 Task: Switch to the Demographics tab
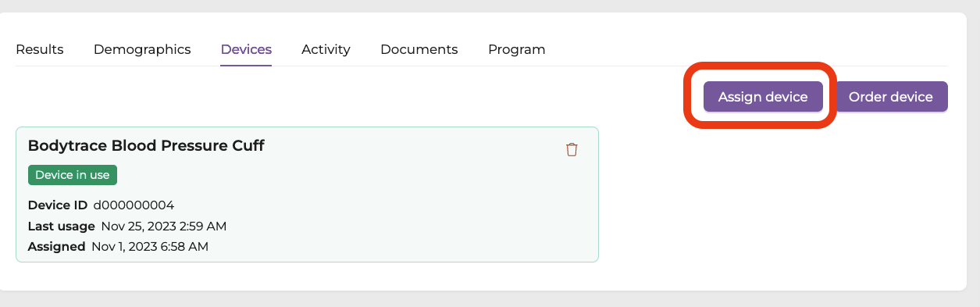(x=142, y=49)
